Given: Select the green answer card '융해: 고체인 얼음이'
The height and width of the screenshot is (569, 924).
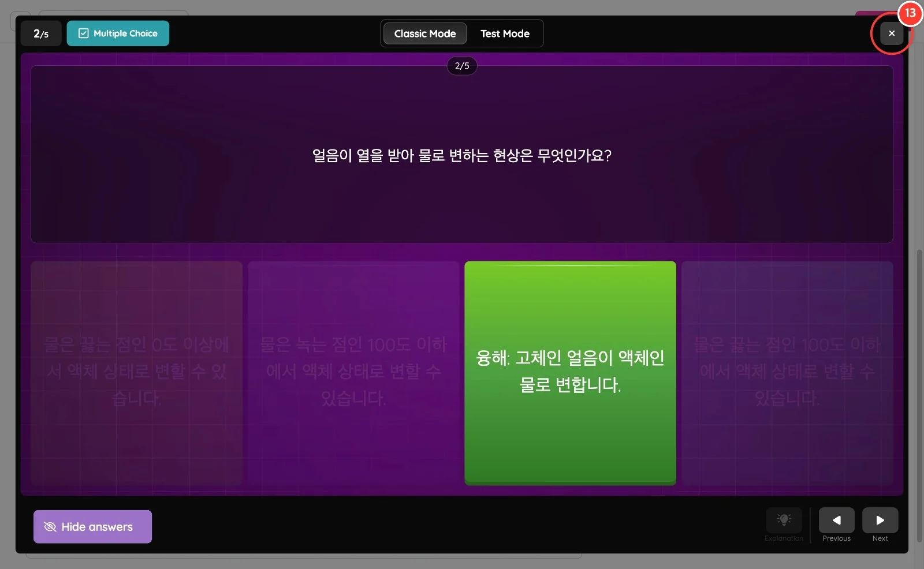Looking at the screenshot, I should click(570, 373).
